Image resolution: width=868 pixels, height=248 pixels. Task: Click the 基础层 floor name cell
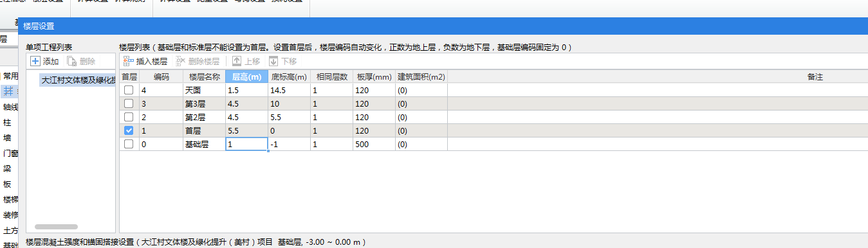(x=204, y=144)
